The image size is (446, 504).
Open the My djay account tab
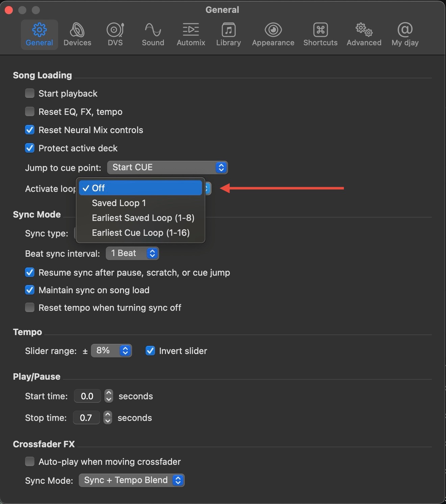(405, 34)
